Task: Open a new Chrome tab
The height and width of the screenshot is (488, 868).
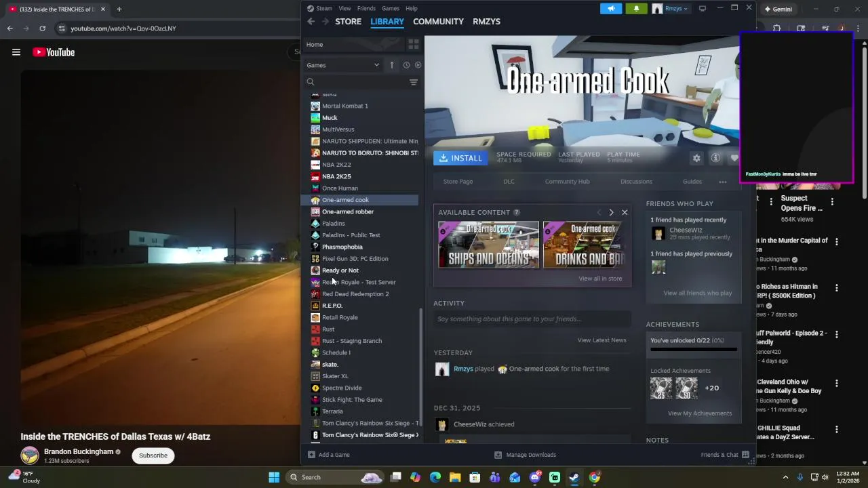Action: [119, 9]
